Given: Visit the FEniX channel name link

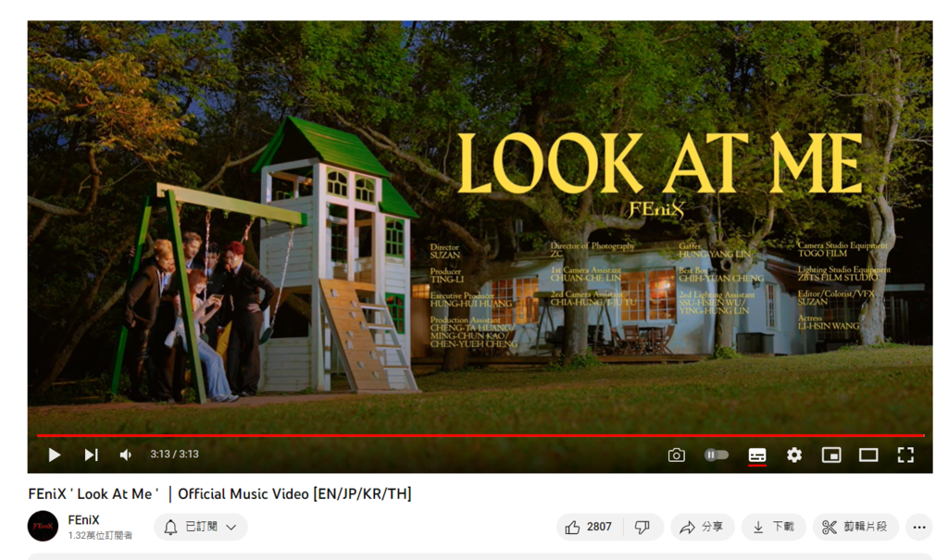Looking at the screenshot, I should 83,520.
